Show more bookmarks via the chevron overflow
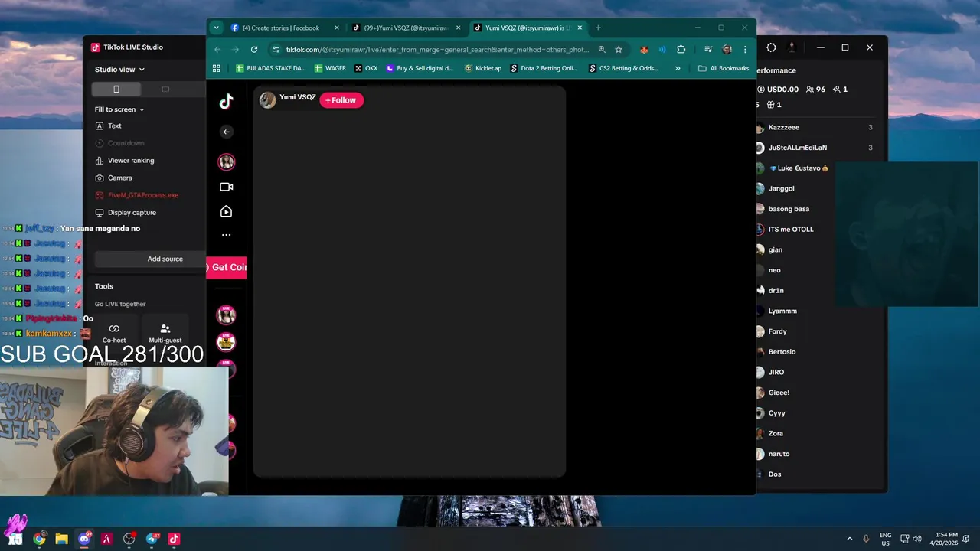 coord(678,68)
